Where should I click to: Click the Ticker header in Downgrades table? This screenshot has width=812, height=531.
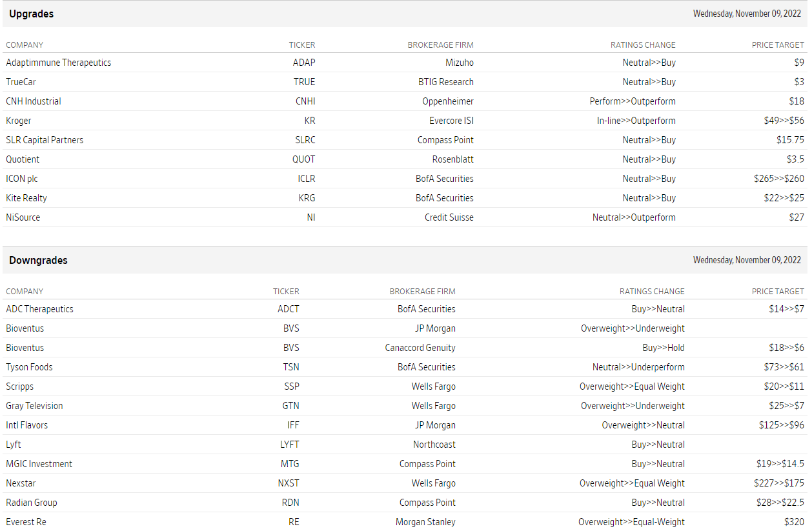pyautogui.click(x=286, y=292)
